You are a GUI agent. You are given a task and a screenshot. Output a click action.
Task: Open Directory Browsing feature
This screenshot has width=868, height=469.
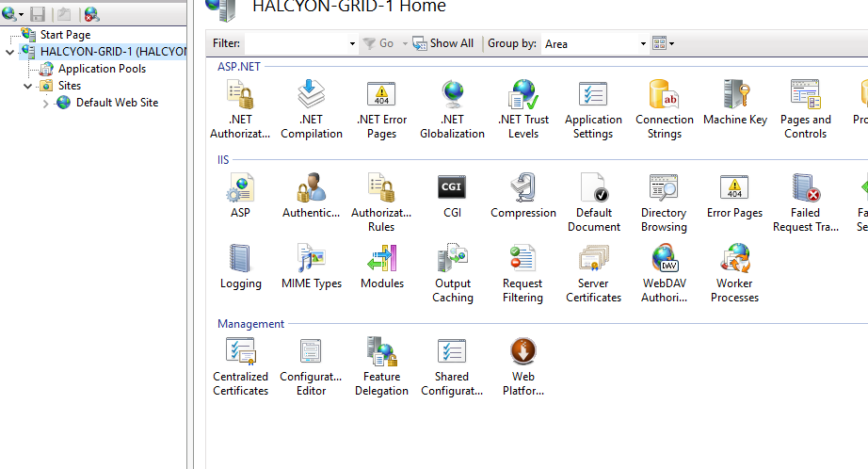(x=665, y=202)
